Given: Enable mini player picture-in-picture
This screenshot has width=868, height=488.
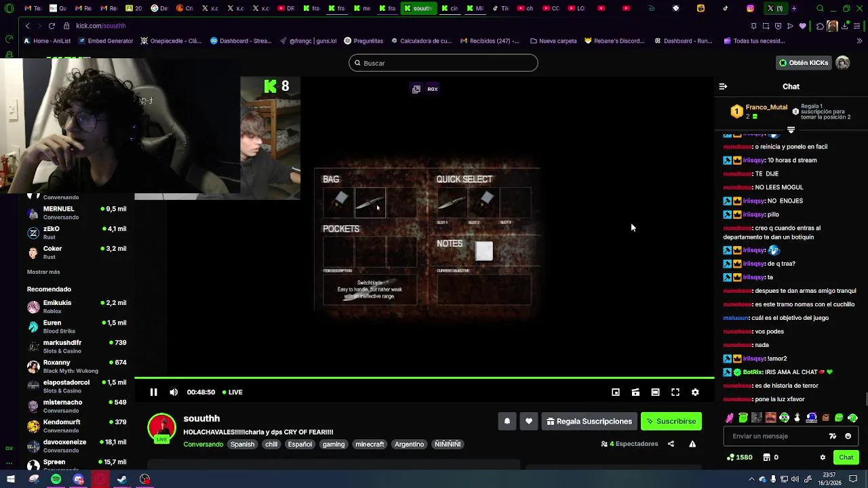Looking at the screenshot, I should (x=616, y=392).
